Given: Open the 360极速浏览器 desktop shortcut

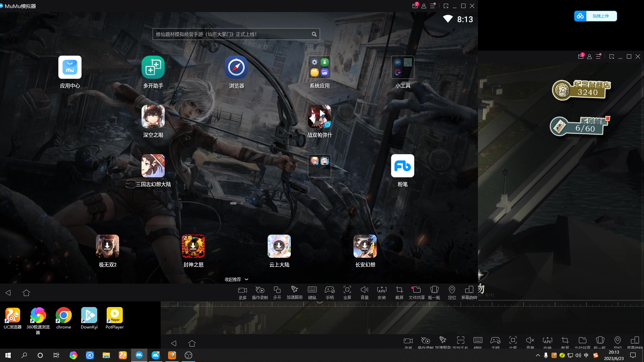Looking at the screenshot, I should pos(38,321).
